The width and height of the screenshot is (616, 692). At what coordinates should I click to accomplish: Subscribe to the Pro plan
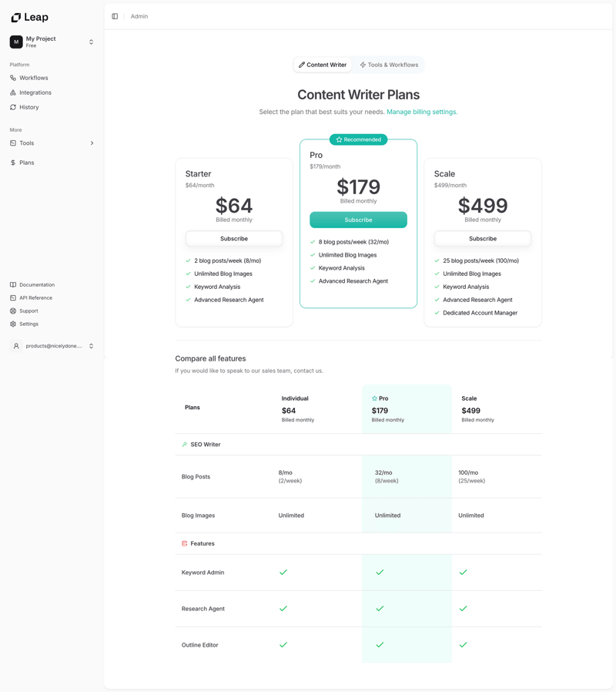[x=358, y=220]
